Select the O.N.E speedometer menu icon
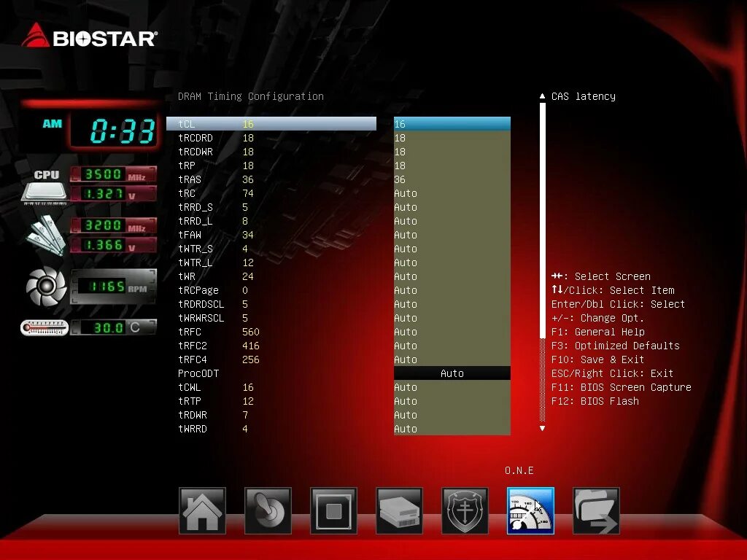Viewport: 747px width, 560px height. tap(531, 511)
